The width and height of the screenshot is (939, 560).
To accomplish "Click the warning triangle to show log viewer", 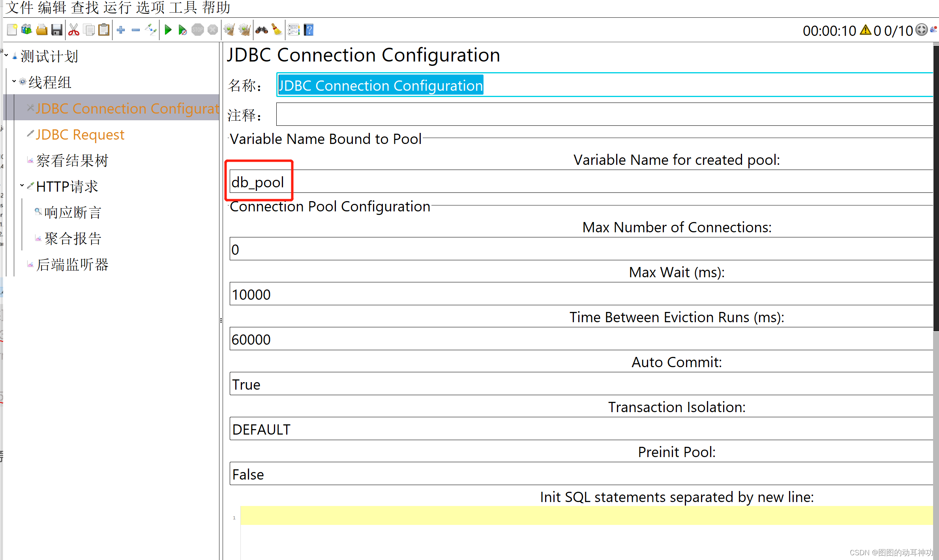I will 865,30.
